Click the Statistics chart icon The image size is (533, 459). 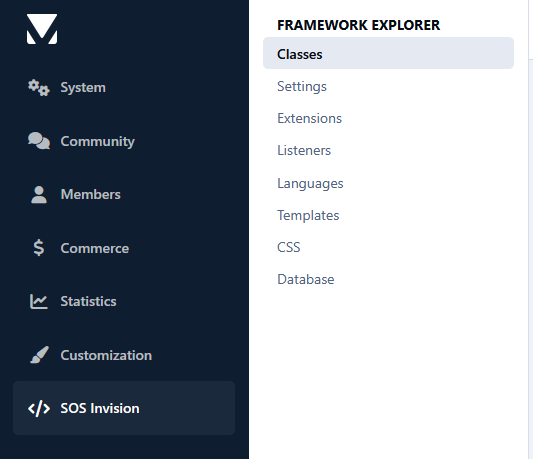[x=39, y=301]
